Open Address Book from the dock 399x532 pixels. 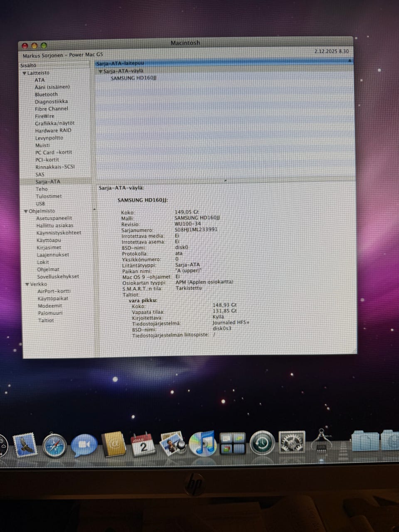click(x=114, y=444)
